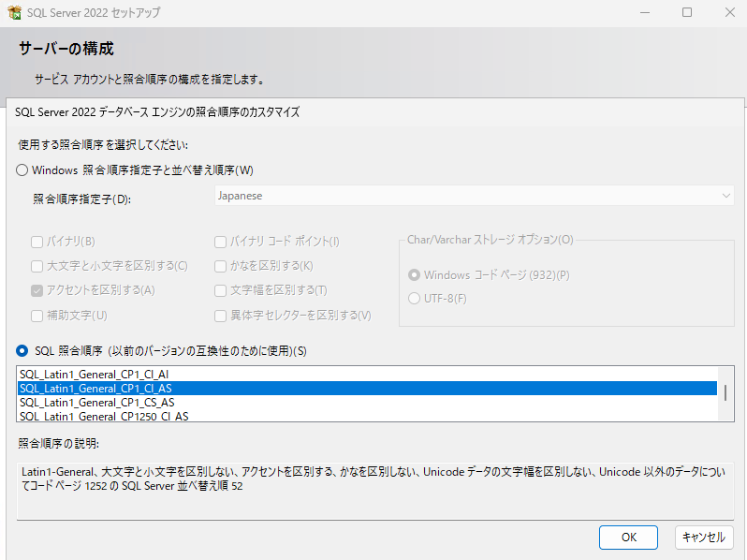Open the Japanese collation designator dropdown

(x=474, y=196)
